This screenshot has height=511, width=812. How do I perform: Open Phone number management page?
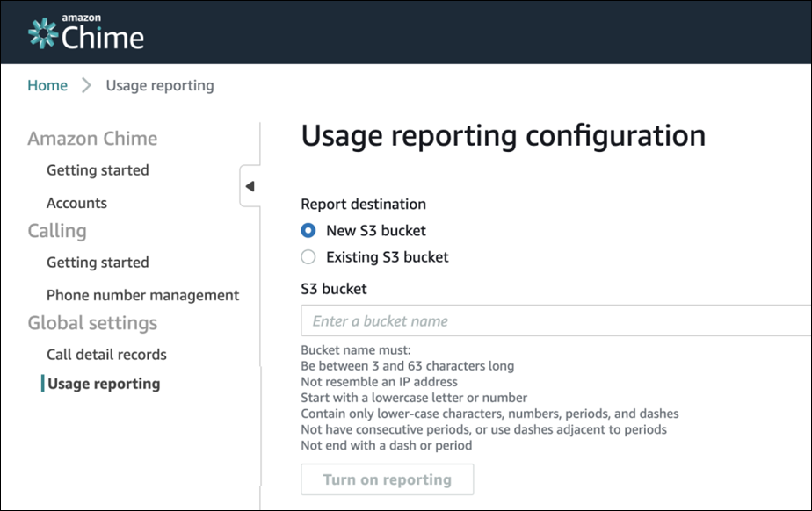142,295
